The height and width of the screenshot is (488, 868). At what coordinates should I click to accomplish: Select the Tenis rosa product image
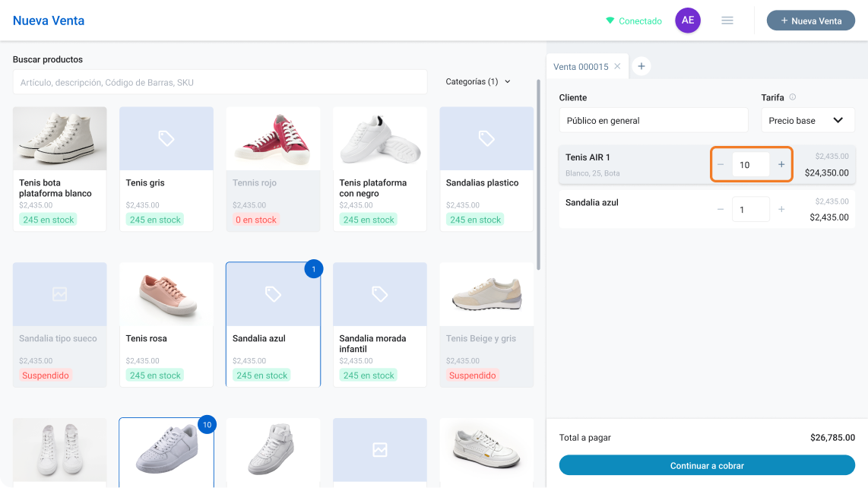[x=166, y=294]
